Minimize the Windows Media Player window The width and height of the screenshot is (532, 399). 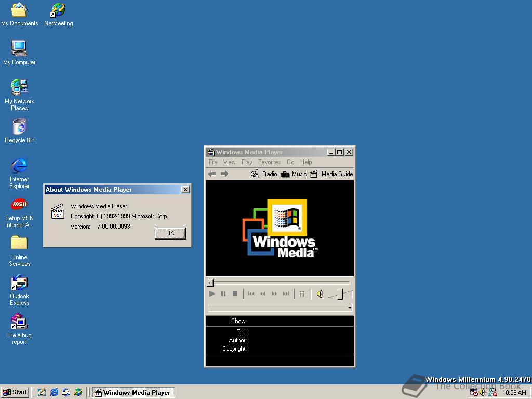pyautogui.click(x=331, y=152)
